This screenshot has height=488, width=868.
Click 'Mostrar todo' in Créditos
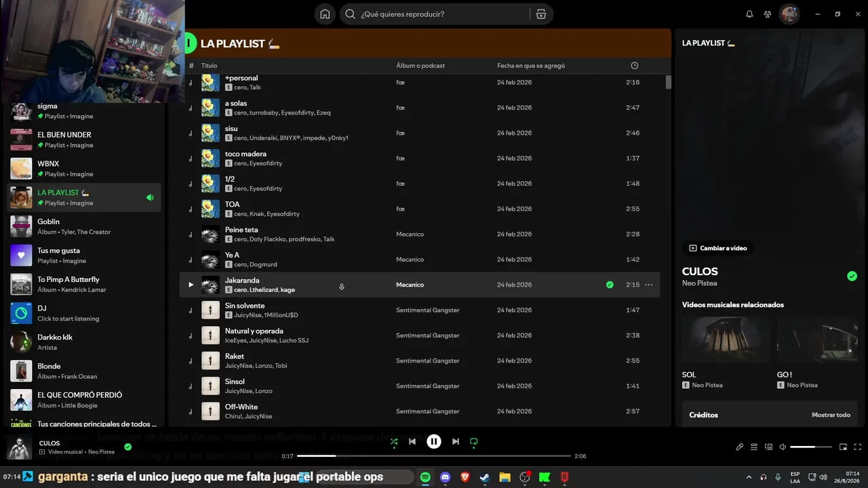point(831,415)
